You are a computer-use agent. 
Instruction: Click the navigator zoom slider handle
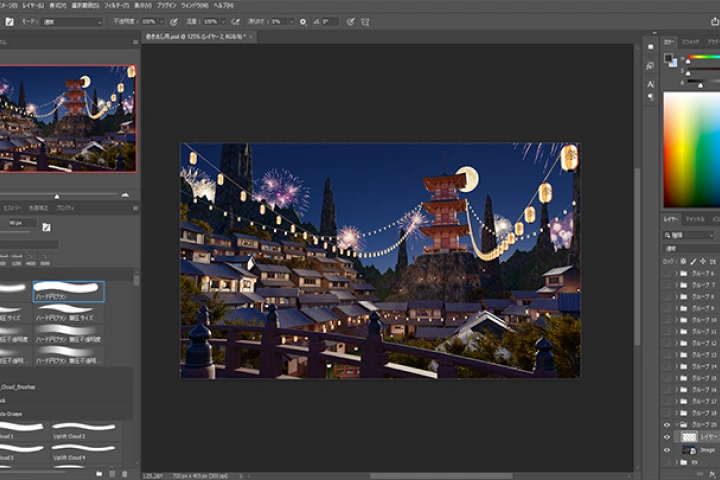pyautogui.click(x=57, y=196)
